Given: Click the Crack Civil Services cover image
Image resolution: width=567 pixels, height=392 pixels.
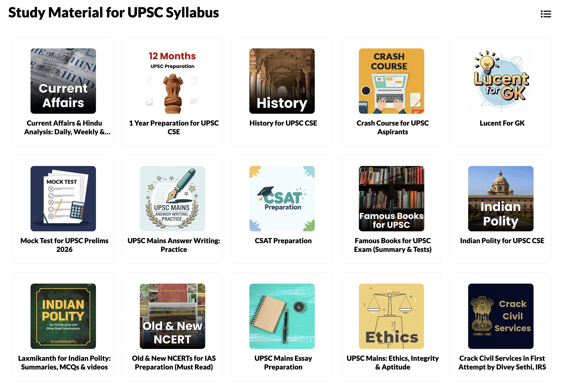Looking at the screenshot, I should coord(501,316).
